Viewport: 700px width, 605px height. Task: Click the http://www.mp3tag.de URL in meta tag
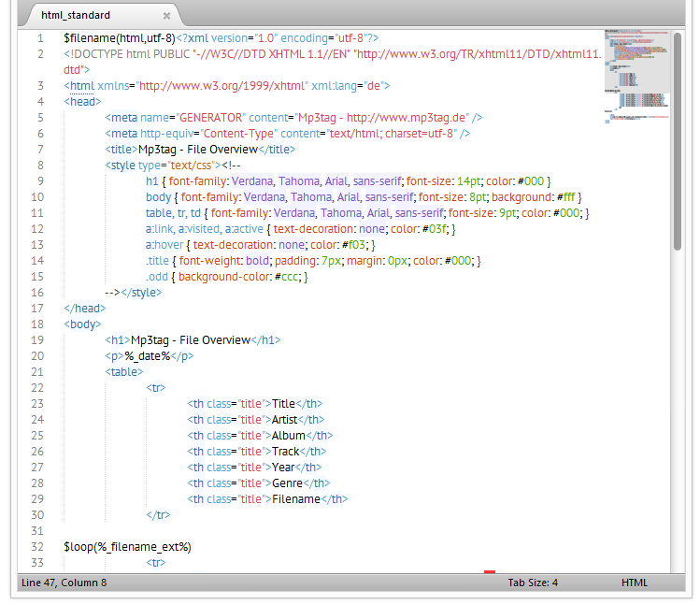click(x=405, y=117)
